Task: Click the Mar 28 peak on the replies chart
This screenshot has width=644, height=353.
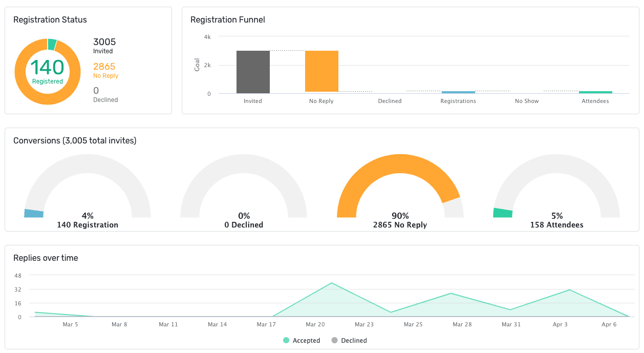Action: tap(451, 293)
